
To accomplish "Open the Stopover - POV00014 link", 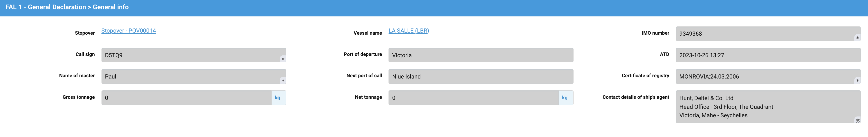I will [128, 31].
